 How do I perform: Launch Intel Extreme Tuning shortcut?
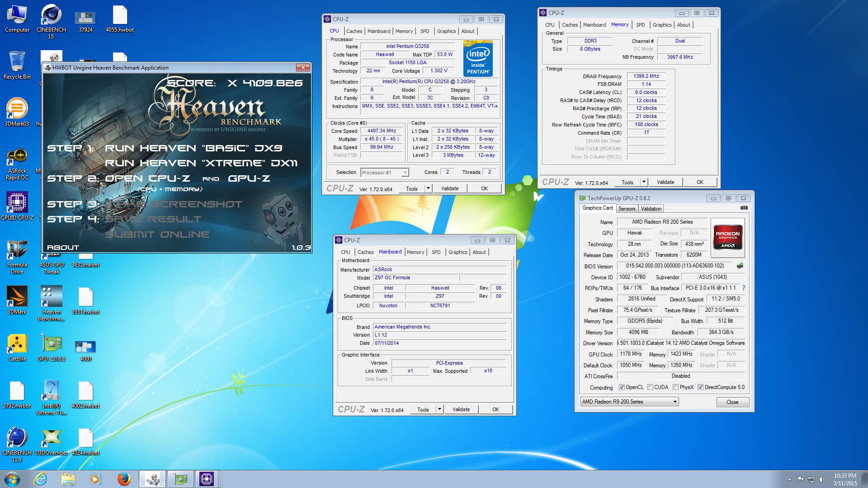click(51, 397)
